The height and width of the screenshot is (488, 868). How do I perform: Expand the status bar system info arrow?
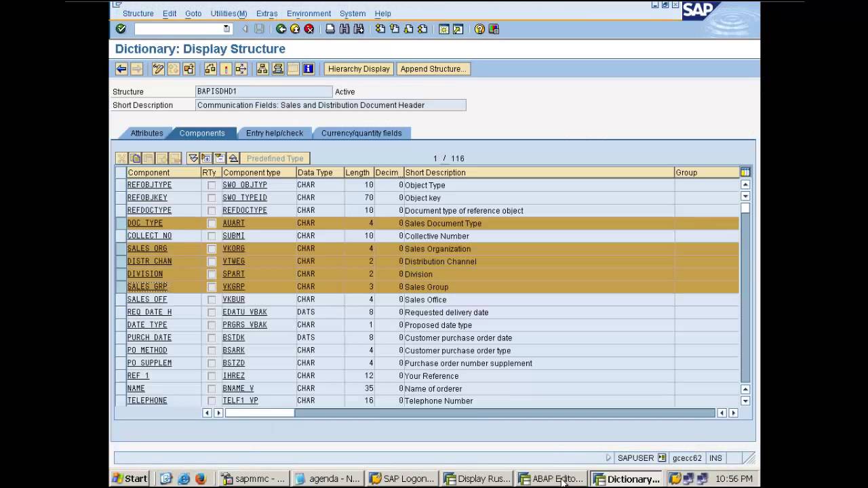click(x=608, y=458)
